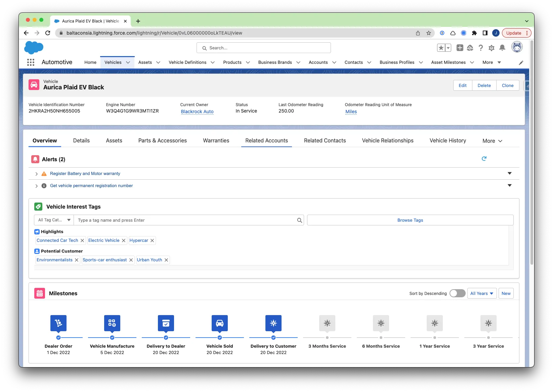Open the Salesforce Help question mark
553x392 pixels.
pyautogui.click(x=481, y=48)
